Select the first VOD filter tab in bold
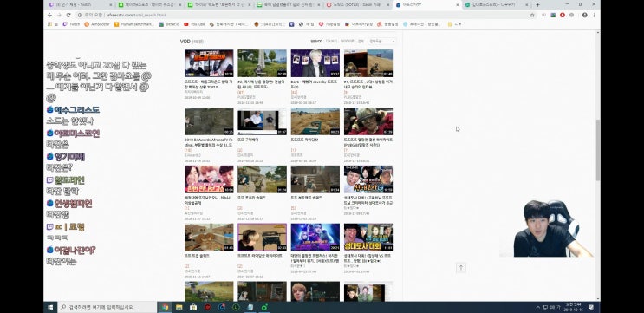 click(316, 41)
